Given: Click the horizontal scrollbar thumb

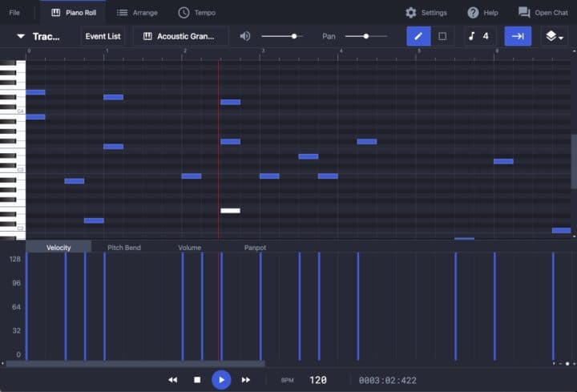Looking at the screenshot, I should coord(135,364).
